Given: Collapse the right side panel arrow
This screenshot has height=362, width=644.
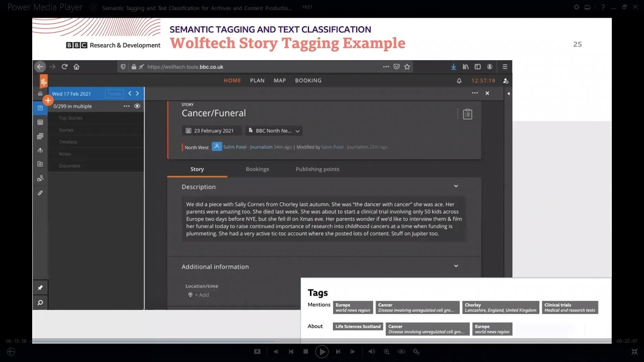Looking at the screenshot, I should pos(508,94).
